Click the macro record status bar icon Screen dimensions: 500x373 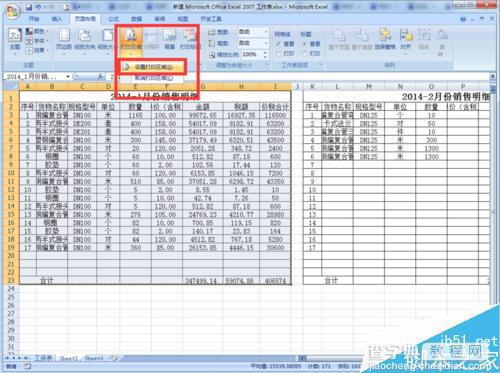(27, 367)
